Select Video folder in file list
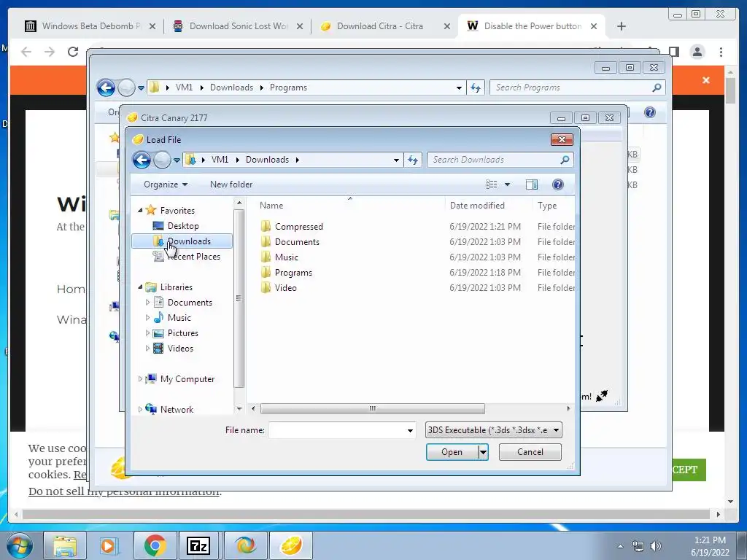 (285, 287)
